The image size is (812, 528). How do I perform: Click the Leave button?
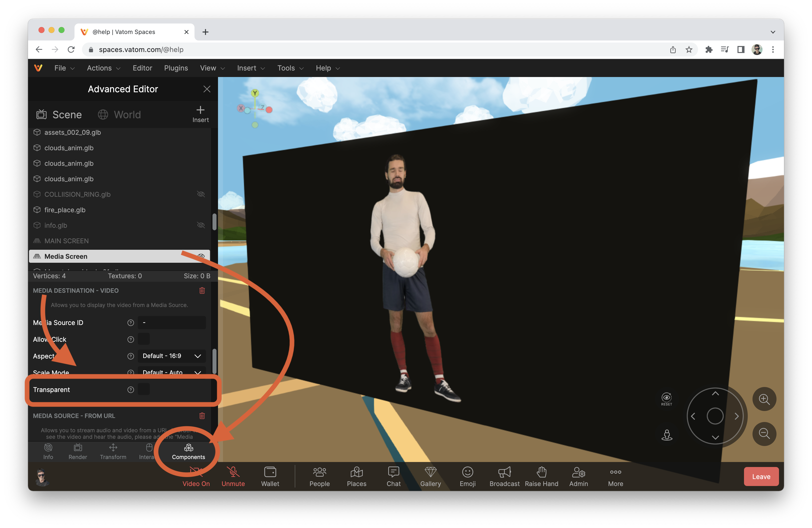[761, 476]
